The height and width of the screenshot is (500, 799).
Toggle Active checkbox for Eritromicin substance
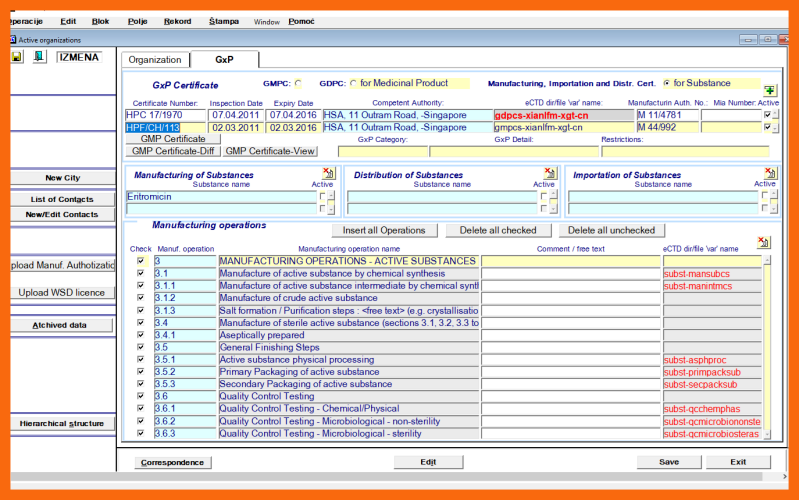pos(322,197)
